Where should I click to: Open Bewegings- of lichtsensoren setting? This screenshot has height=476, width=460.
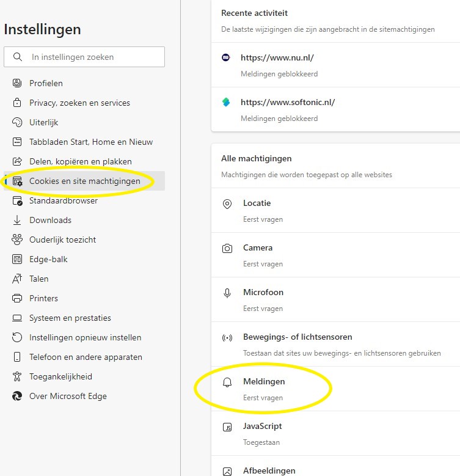pyautogui.click(x=335, y=344)
